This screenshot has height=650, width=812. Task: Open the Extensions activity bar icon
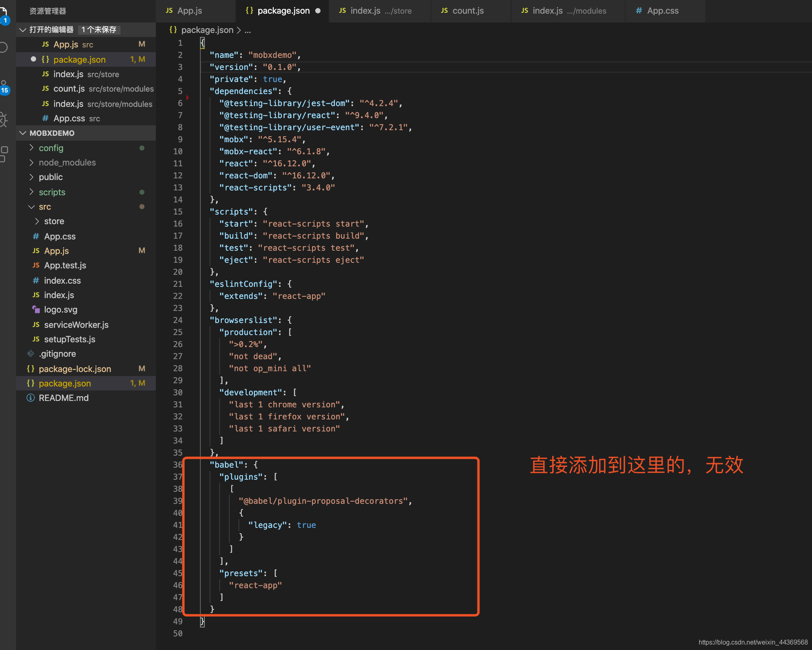[x=3, y=154]
